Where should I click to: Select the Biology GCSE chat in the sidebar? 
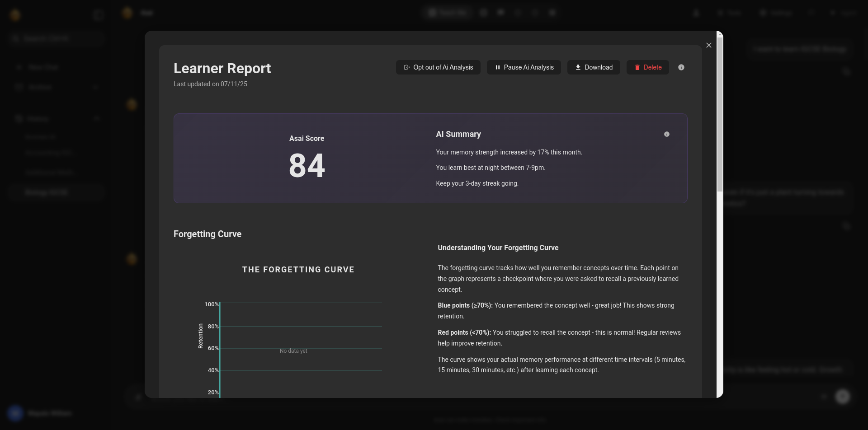[x=46, y=192]
